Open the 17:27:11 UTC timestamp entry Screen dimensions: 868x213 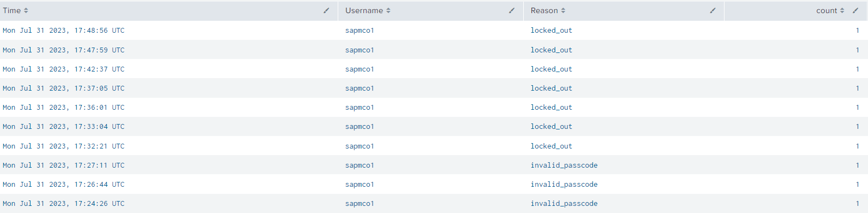pos(64,165)
